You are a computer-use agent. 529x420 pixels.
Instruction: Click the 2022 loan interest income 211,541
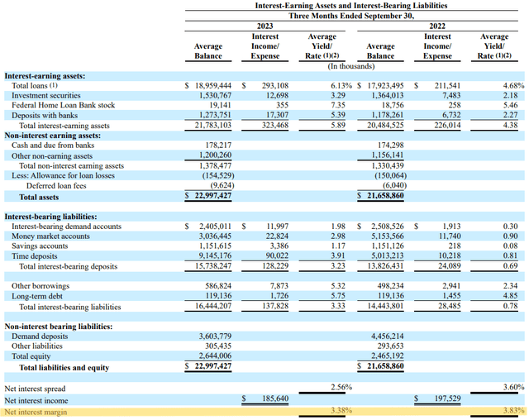point(447,86)
